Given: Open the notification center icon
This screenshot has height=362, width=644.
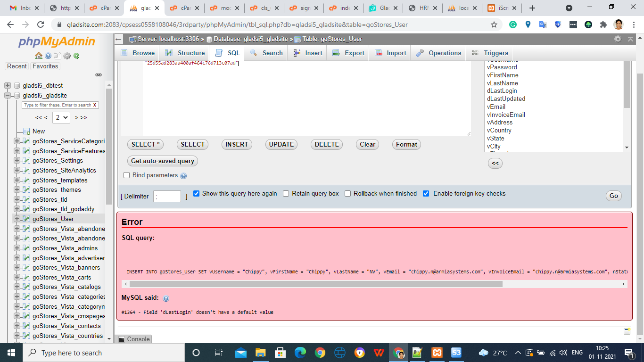Looking at the screenshot, I should (x=629, y=353).
